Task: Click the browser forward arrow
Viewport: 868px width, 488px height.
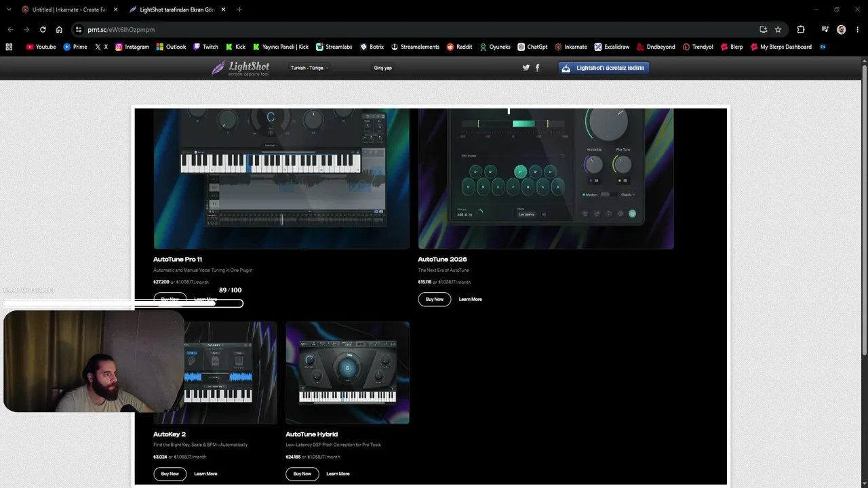Action: (26, 30)
